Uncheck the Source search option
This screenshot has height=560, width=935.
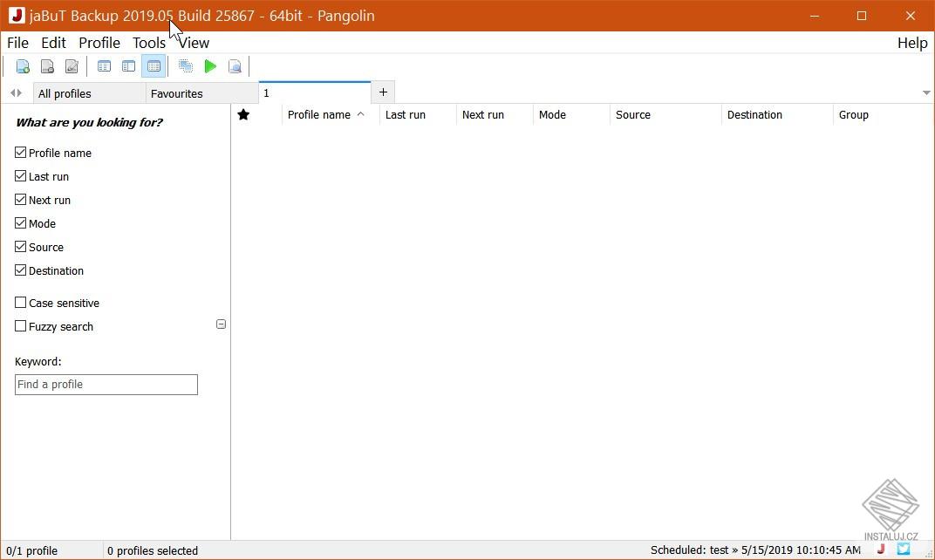pyautogui.click(x=20, y=247)
